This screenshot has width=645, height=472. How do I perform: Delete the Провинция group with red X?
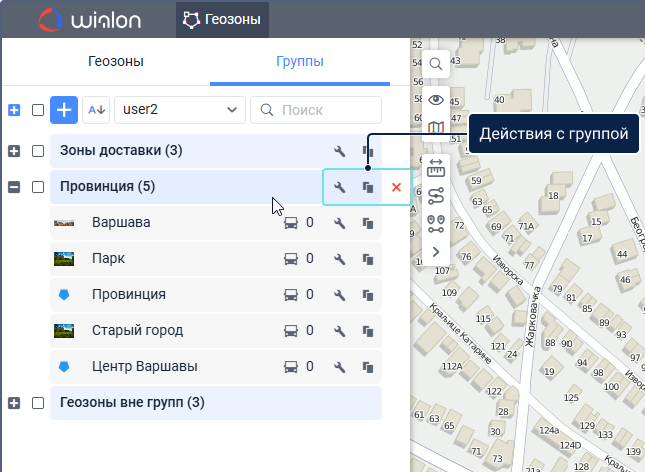(396, 187)
